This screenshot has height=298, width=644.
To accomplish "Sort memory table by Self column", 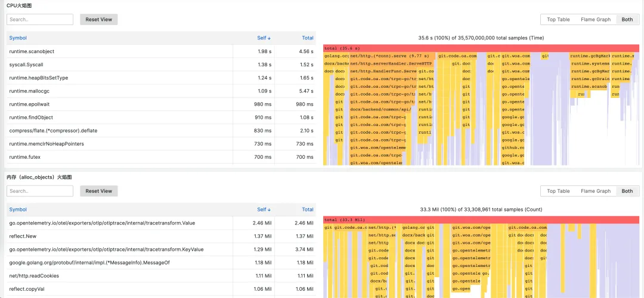I will (264, 210).
